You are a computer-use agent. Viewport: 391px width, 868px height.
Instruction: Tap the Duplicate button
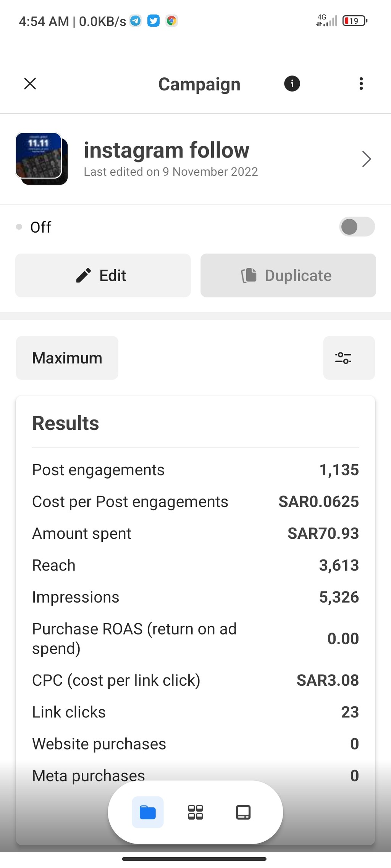click(x=288, y=275)
